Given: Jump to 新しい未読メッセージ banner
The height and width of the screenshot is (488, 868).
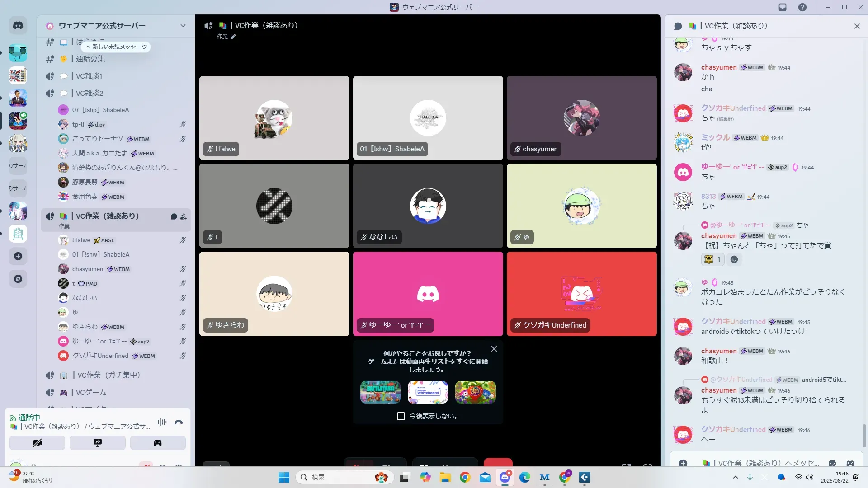Looking at the screenshot, I should pos(116,47).
